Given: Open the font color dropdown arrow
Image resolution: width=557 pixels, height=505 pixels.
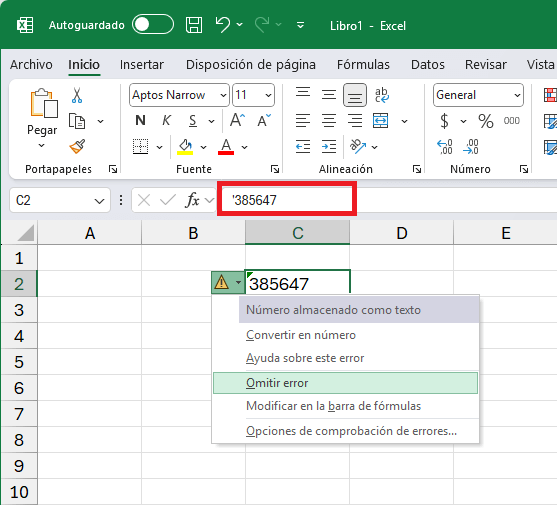Looking at the screenshot, I should (x=245, y=147).
